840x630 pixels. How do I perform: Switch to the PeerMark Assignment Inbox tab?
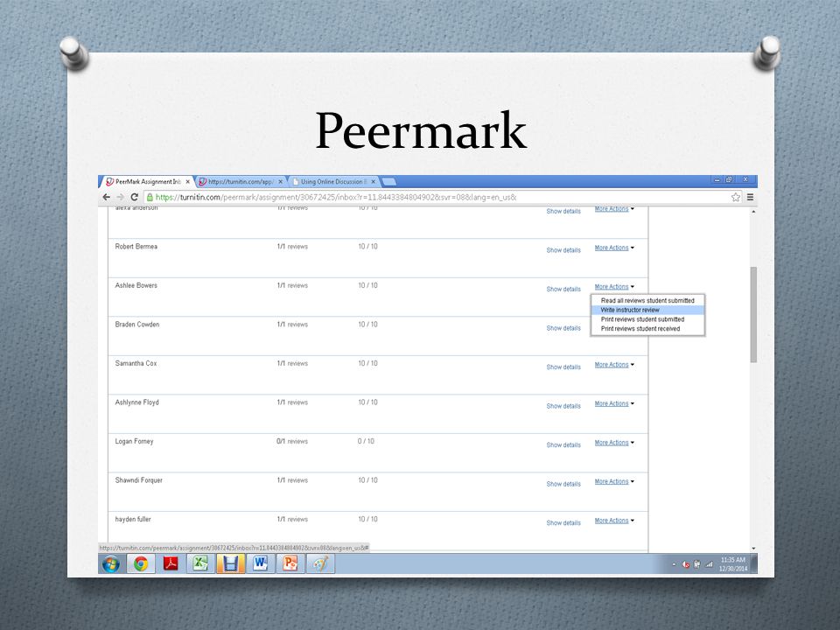point(147,182)
